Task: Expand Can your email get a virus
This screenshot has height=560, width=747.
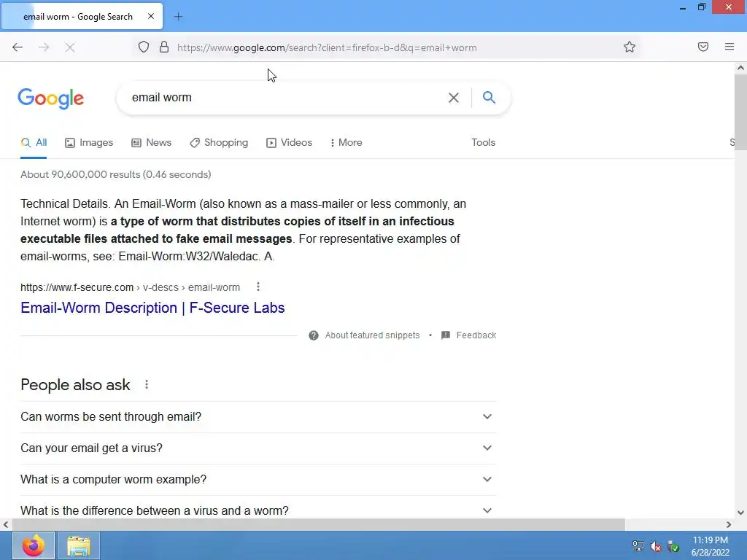Action: pyautogui.click(x=258, y=448)
